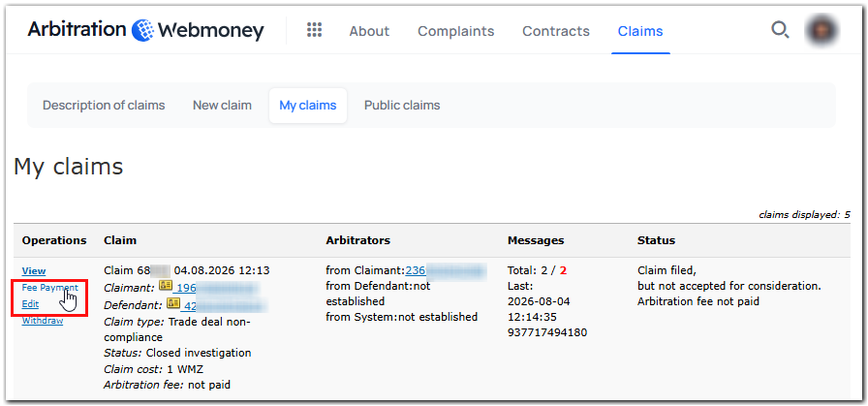Click the Claimant passport icon

[x=166, y=286]
